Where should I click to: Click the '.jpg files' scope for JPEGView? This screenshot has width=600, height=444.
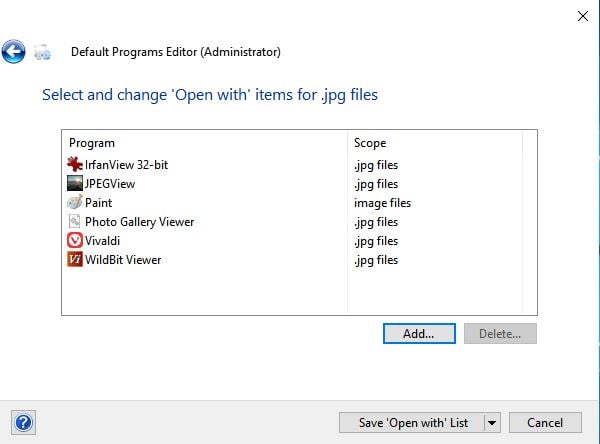point(376,184)
